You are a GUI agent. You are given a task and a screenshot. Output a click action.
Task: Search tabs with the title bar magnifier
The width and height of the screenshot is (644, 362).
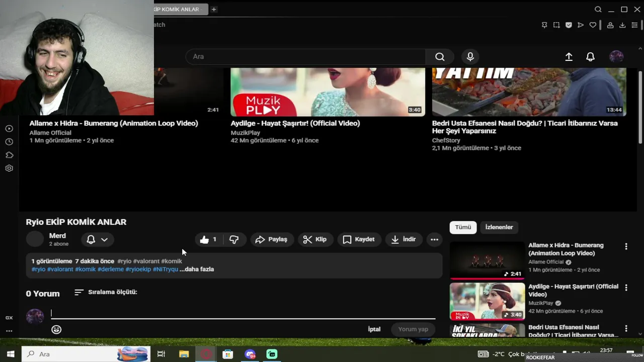click(598, 9)
